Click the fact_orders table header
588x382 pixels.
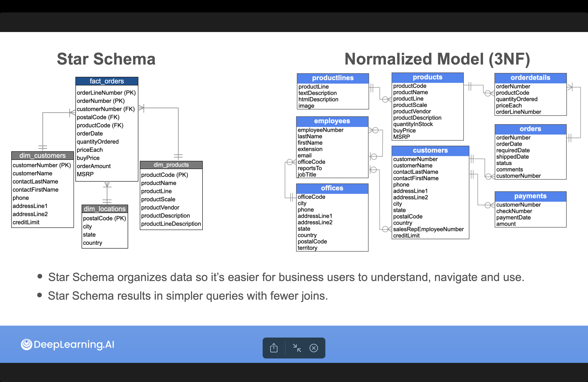coord(107,81)
